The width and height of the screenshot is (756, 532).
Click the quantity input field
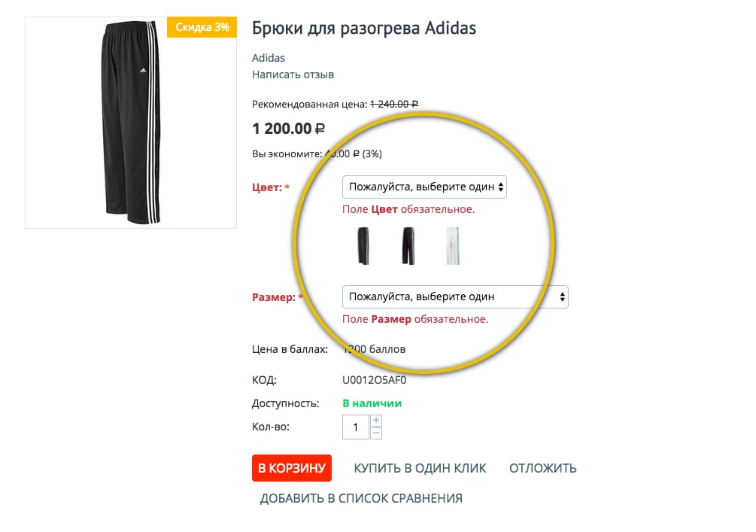[356, 427]
